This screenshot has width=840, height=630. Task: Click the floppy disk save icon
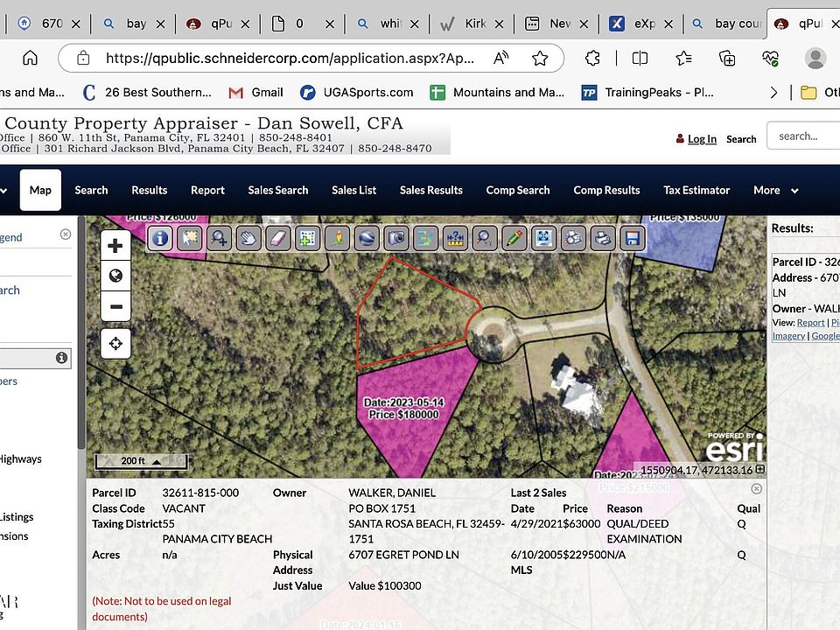coord(633,238)
